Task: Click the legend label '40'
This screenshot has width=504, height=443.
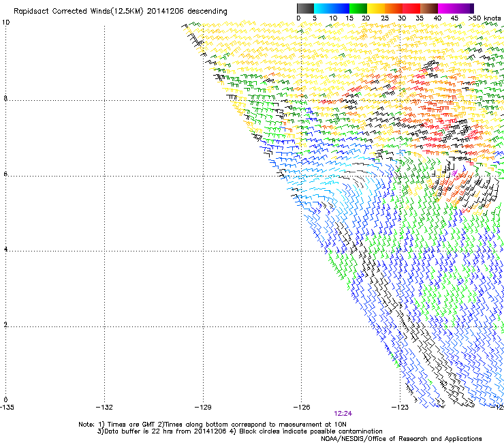Action: point(437,18)
